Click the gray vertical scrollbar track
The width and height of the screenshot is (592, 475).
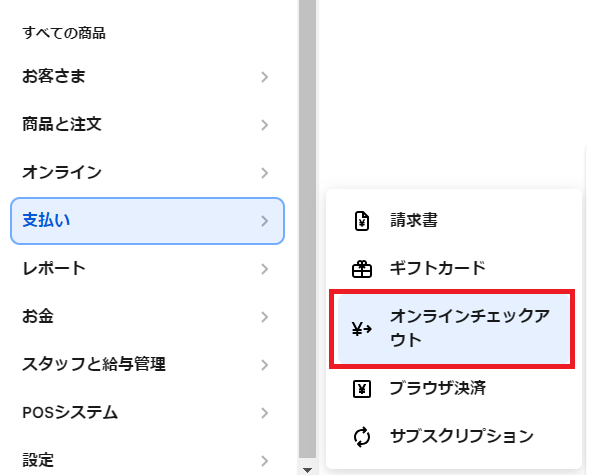307,228
